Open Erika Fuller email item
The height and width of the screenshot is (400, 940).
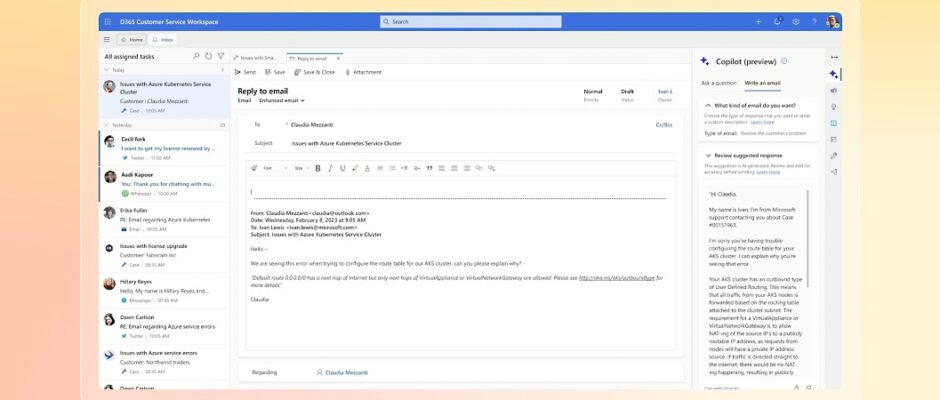click(164, 219)
